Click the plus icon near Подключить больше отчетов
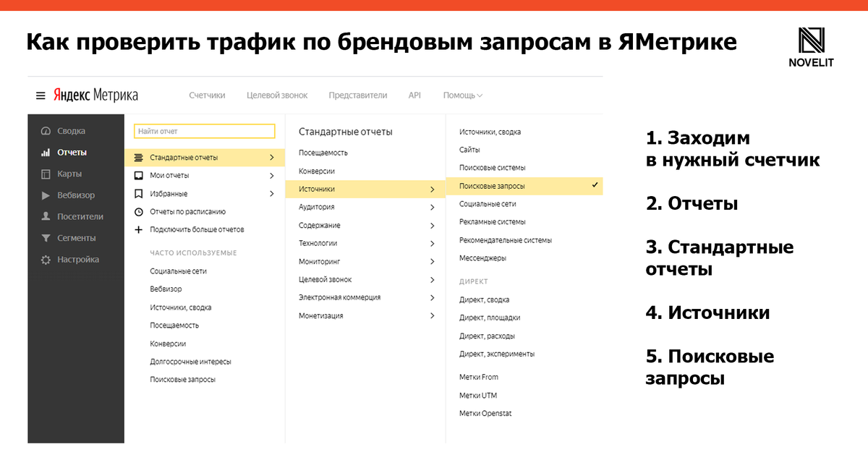 (x=140, y=229)
